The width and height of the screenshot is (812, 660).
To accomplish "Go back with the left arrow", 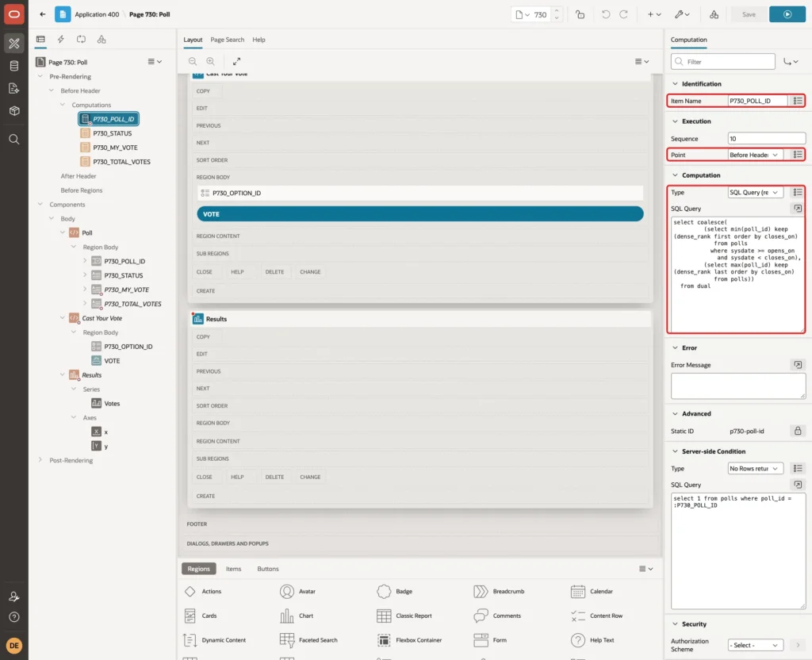I will tap(43, 14).
